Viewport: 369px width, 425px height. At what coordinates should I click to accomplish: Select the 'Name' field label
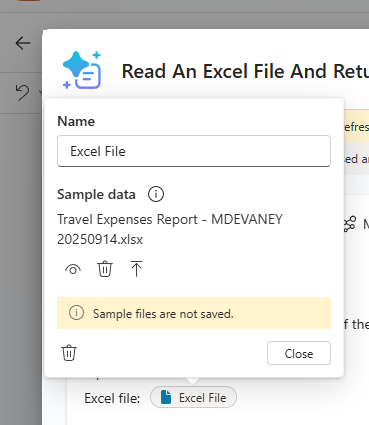click(x=76, y=121)
